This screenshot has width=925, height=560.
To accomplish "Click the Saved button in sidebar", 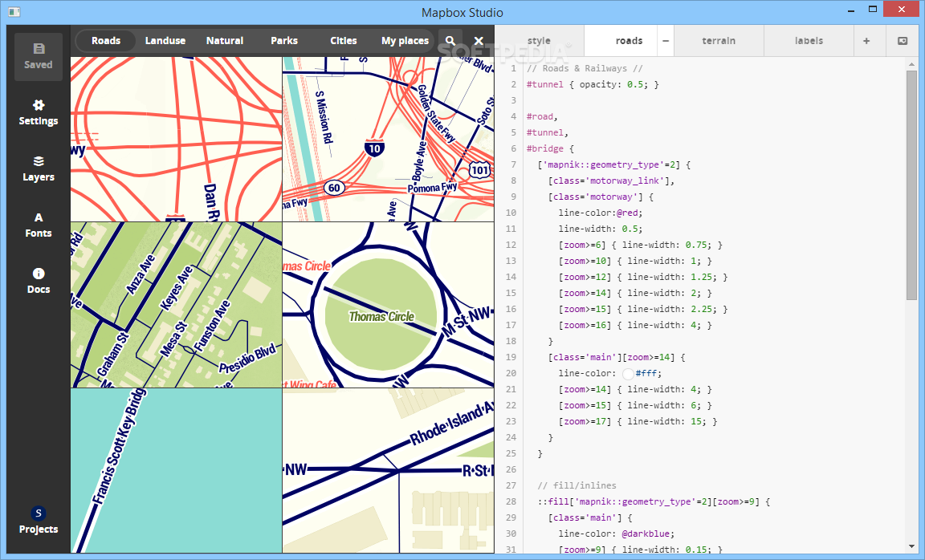I will (x=39, y=57).
